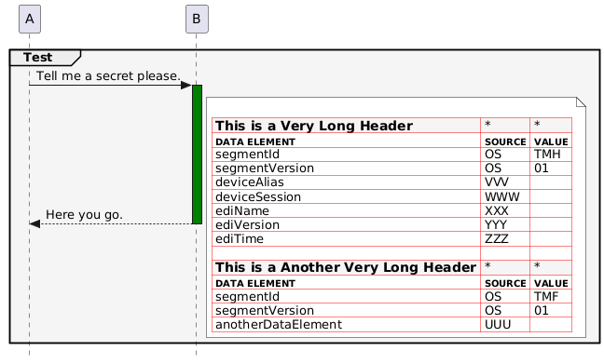Click the XXX source value
The image size is (604, 364).
[497, 210]
